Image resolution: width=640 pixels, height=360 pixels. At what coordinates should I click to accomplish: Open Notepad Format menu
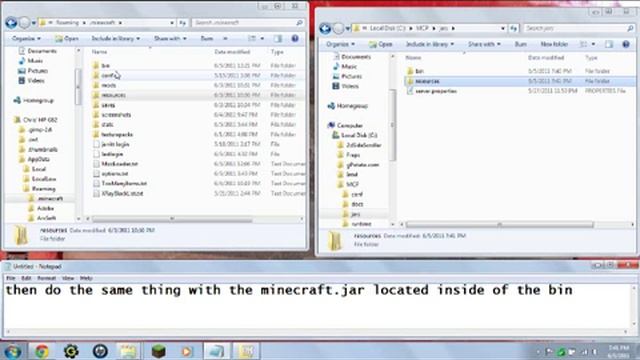(x=47, y=278)
